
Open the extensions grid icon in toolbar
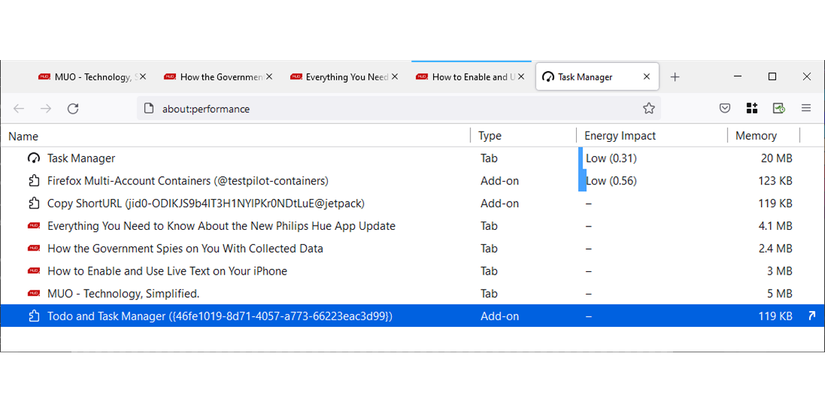point(752,108)
